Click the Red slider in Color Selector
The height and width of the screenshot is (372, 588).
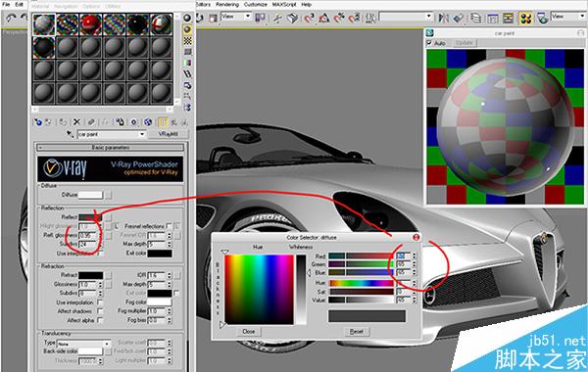pyautogui.click(x=362, y=256)
